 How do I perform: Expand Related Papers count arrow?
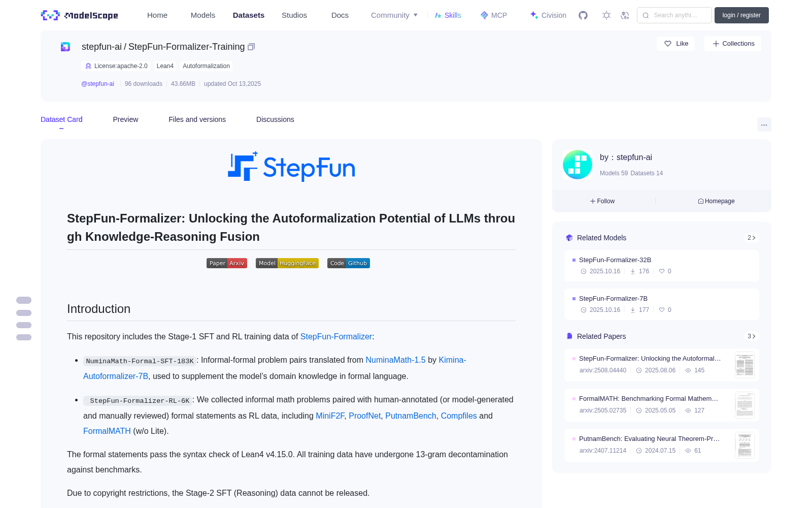tap(752, 336)
